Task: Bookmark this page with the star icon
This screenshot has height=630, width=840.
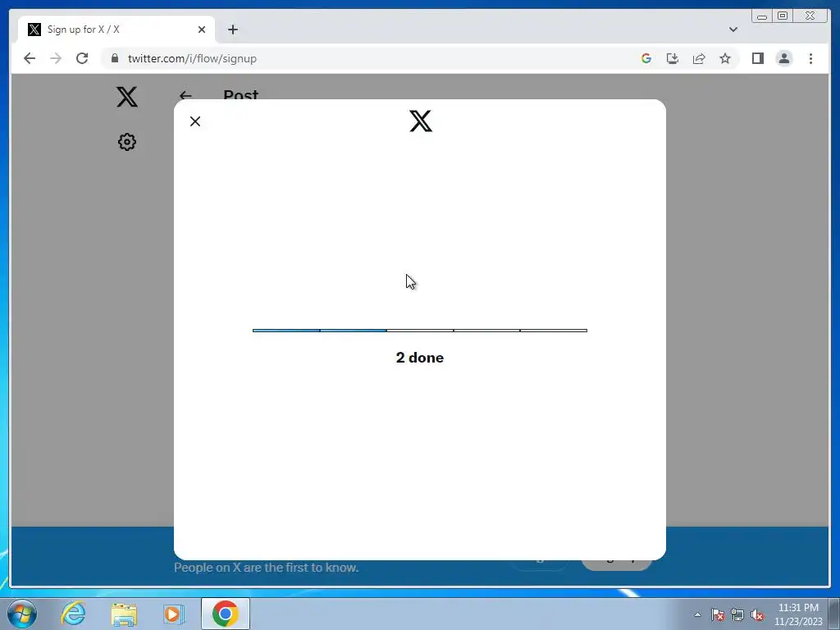Action: (x=725, y=58)
